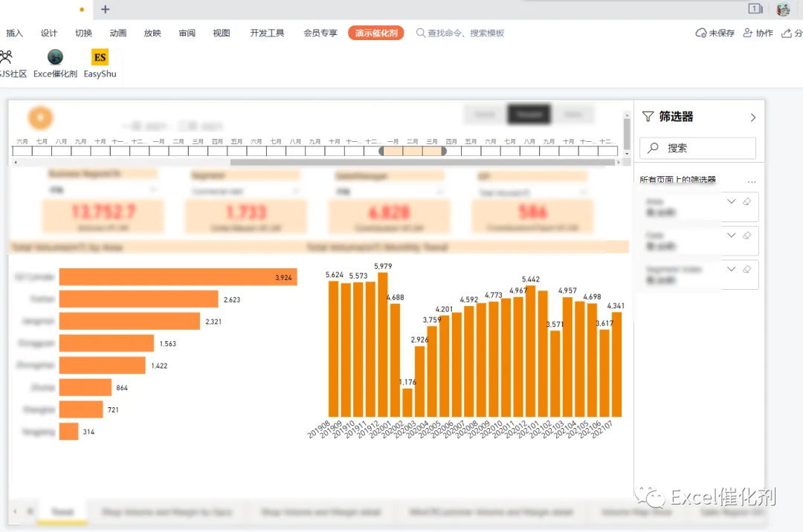Switch to the 设计 ribbon tab
Image resolution: width=803 pixels, height=532 pixels.
[x=48, y=33]
